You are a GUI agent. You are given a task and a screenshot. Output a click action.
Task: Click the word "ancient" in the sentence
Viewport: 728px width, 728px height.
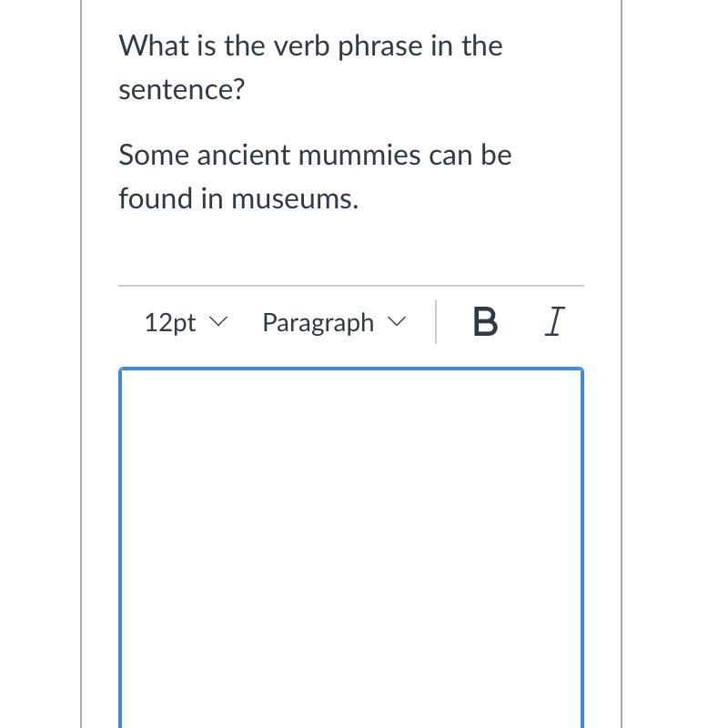pyautogui.click(x=244, y=155)
